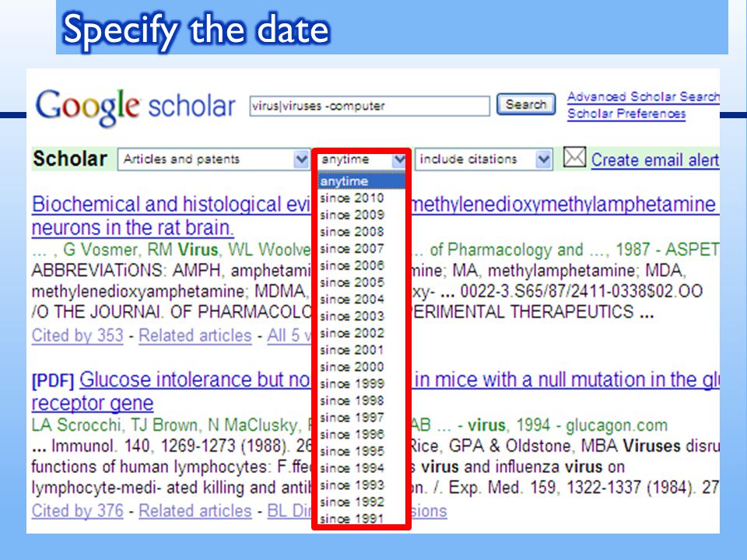Pick since 1997 in the dropdown
747x560 pixels.
click(362, 418)
